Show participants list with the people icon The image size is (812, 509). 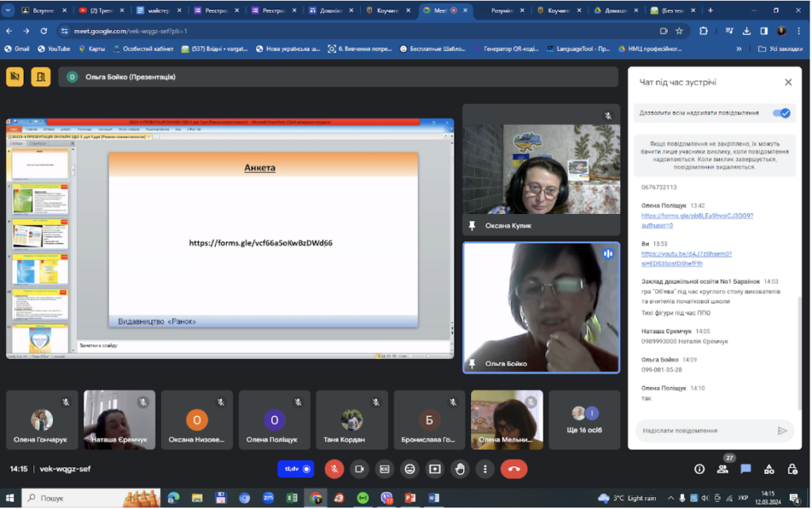[722, 469]
